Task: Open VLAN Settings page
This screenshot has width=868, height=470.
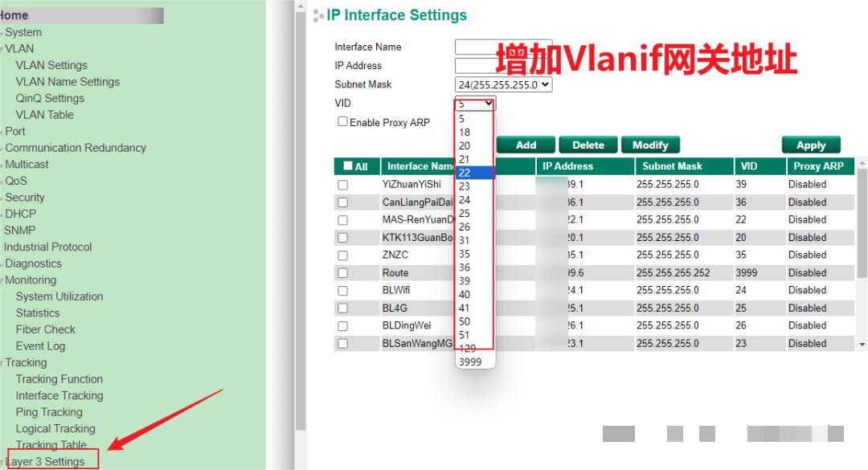Action: tap(51, 65)
